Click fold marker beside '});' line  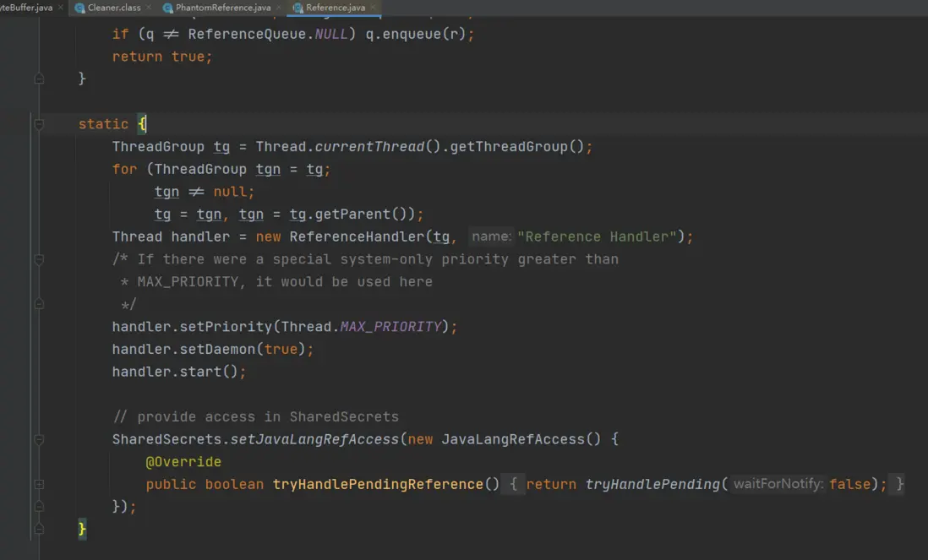[39, 506]
